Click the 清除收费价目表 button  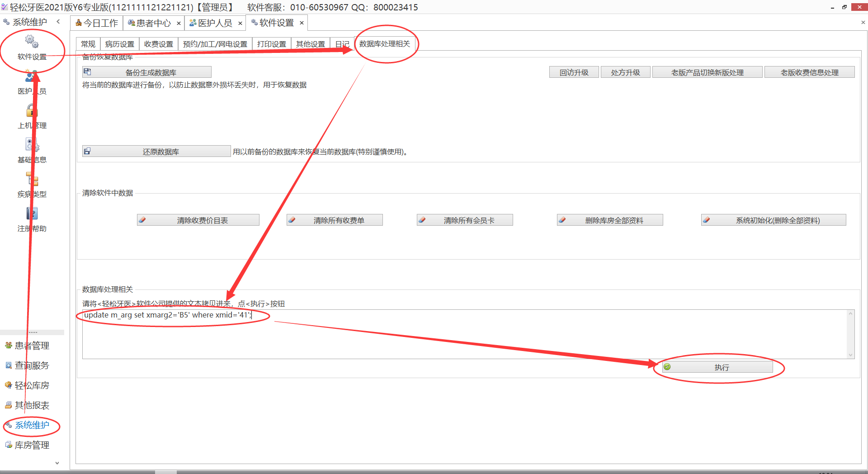coord(198,220)
